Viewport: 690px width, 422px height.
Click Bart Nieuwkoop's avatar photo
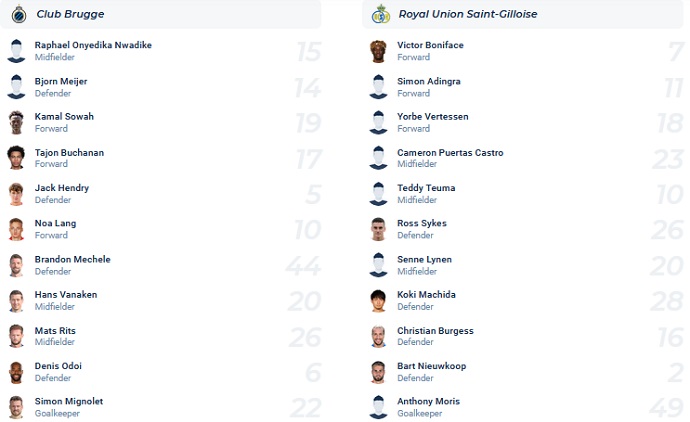point(378,372)
